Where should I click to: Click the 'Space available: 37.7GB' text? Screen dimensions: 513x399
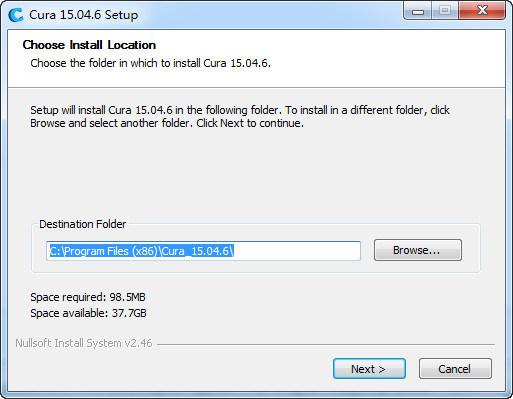pos(88,313)
